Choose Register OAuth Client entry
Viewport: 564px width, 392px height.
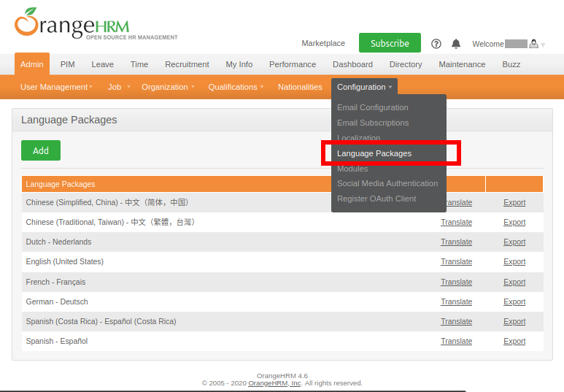376,199
